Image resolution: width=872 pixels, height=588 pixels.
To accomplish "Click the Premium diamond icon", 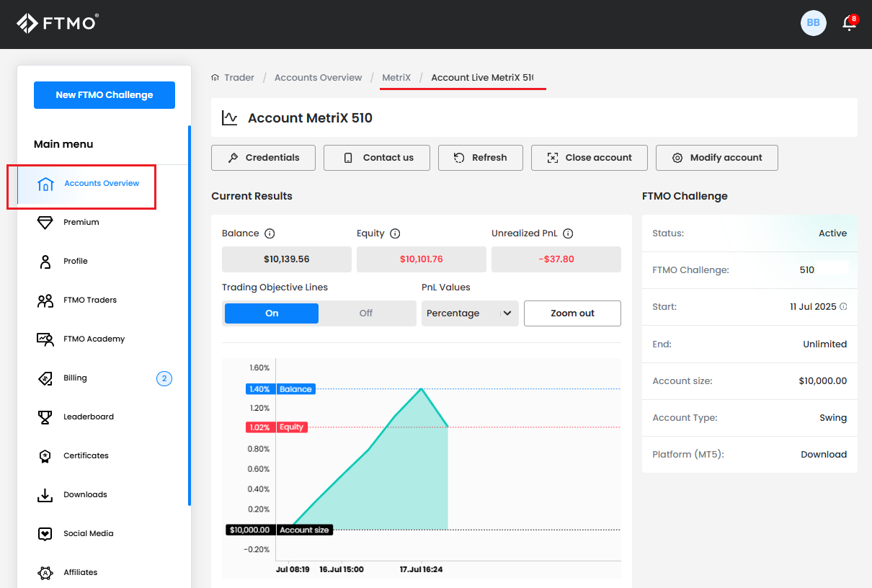I will pos(45,222).
